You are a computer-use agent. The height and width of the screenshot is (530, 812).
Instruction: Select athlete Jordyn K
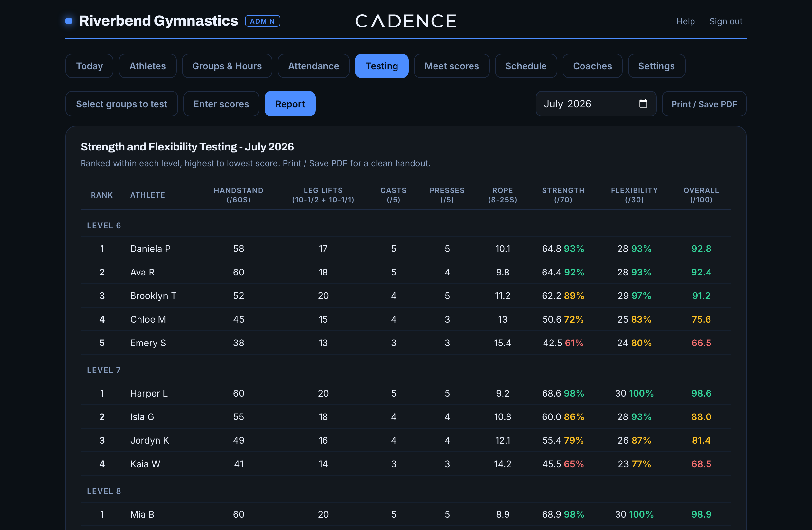point(149,440)
